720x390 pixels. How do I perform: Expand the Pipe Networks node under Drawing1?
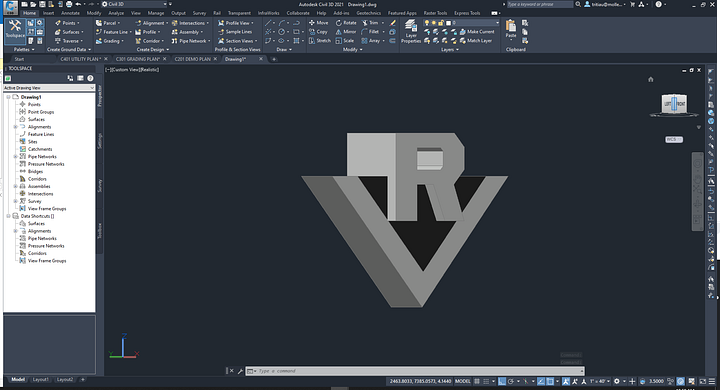tap(15, 157)
